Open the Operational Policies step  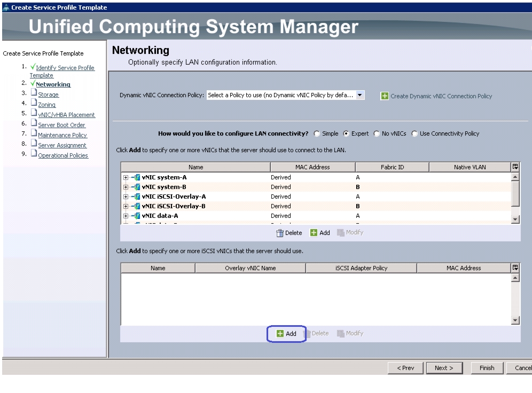point(63,155)
